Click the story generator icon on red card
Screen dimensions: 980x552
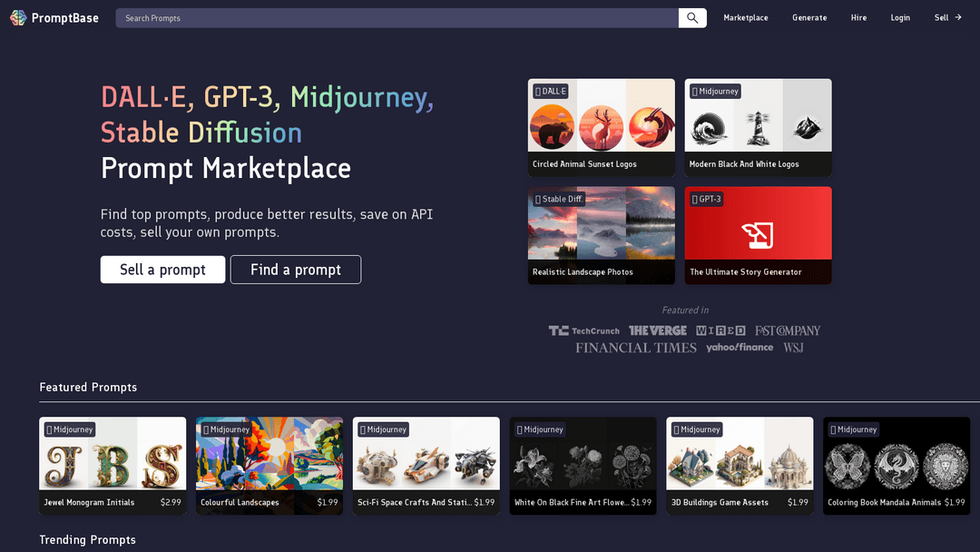point(758,235)
